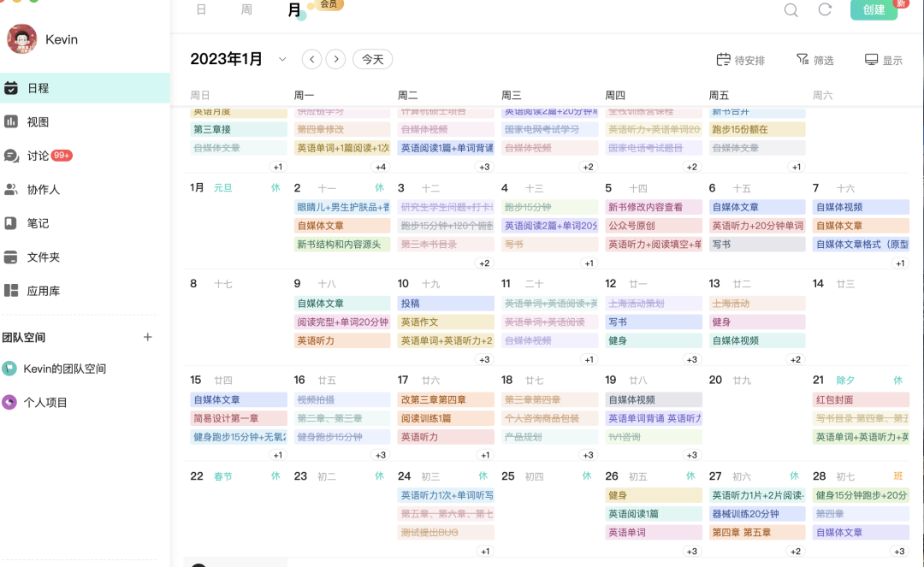This screenshot has width=924, height=567.
Task: Open 器械训练20分钟 event on January 27
Action: pos(757,514)
